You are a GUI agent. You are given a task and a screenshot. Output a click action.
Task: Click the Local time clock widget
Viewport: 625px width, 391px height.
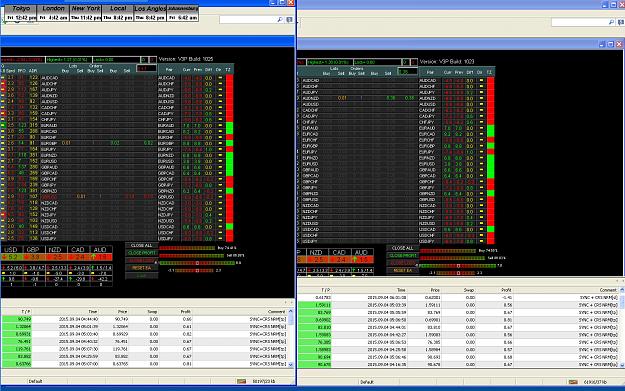pyautogui.click(x=118, y=13)
